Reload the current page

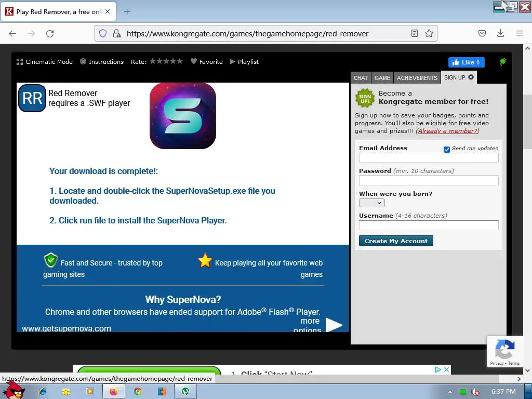pyautogui.click(x=50, y=33)
